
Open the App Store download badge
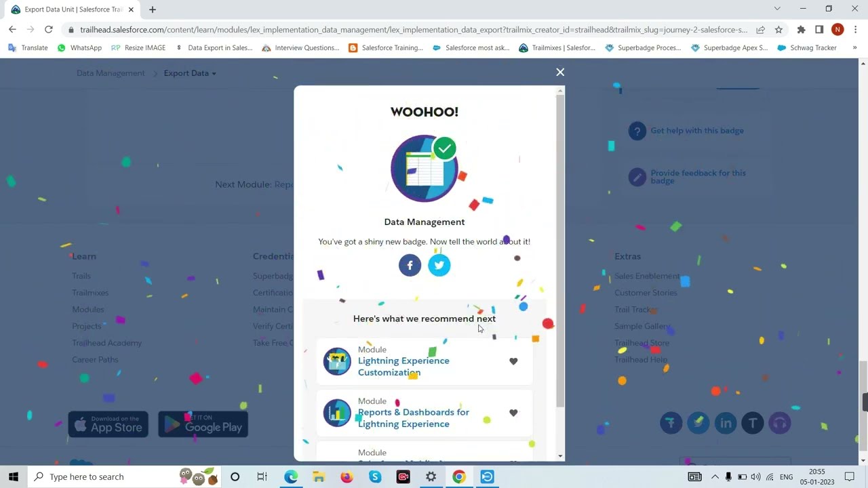(x=108, y=424)
